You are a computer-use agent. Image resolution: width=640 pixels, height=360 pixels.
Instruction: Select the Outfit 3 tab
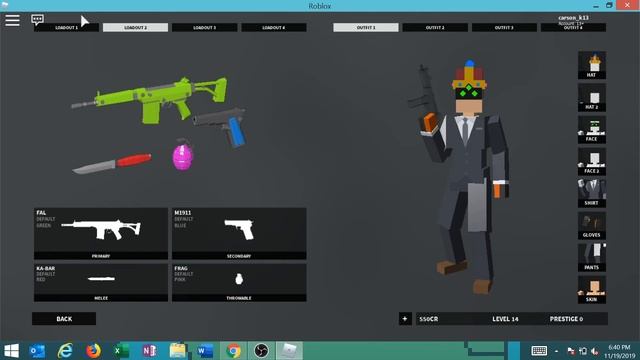point(504,27)
